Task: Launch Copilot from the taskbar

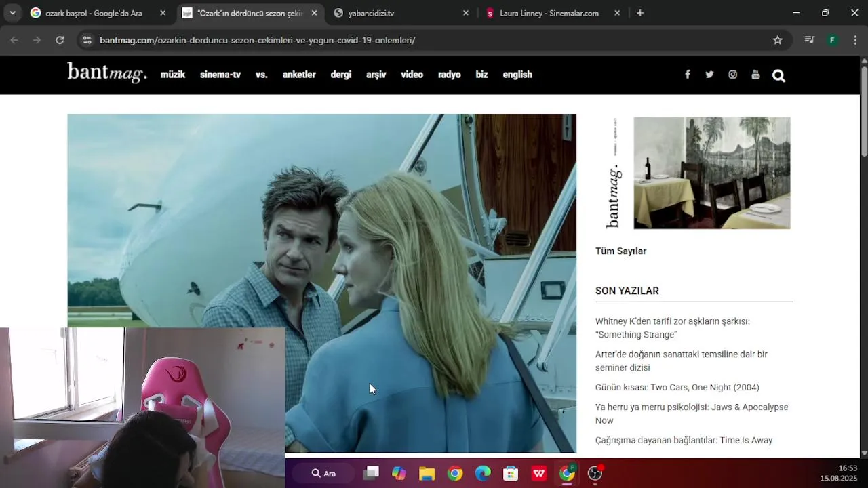Action: (399, 473)
